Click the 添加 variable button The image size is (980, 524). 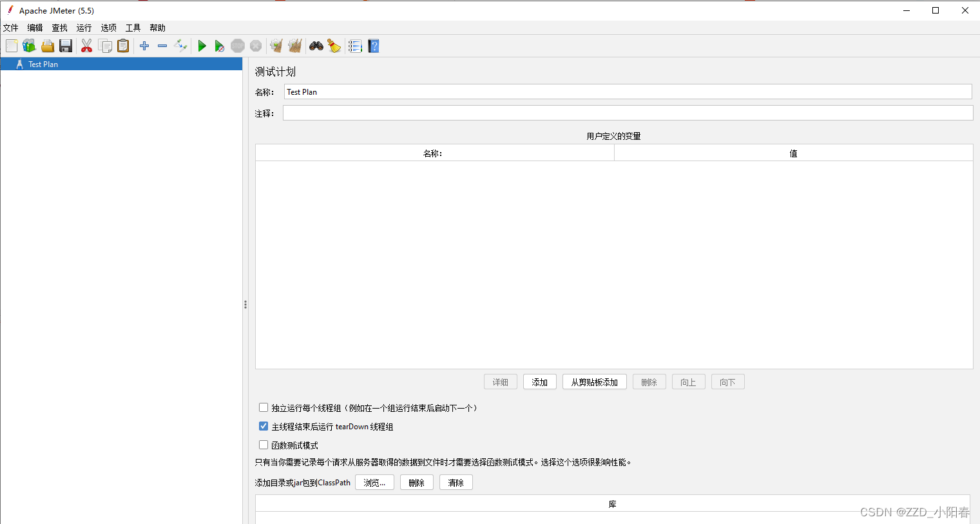540,382
